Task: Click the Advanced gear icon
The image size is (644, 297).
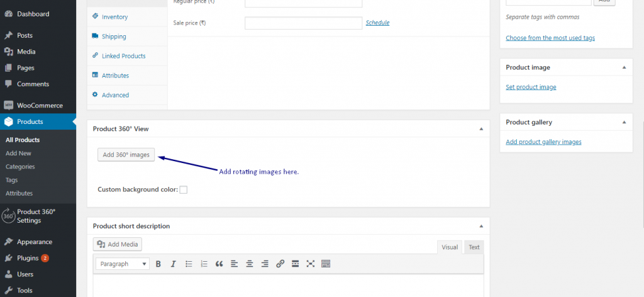Action: (96, 94)
